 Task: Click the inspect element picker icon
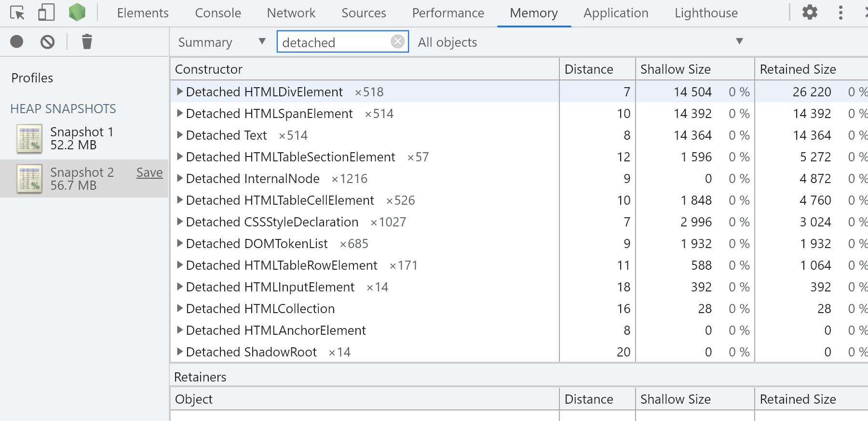pos(17,13)
